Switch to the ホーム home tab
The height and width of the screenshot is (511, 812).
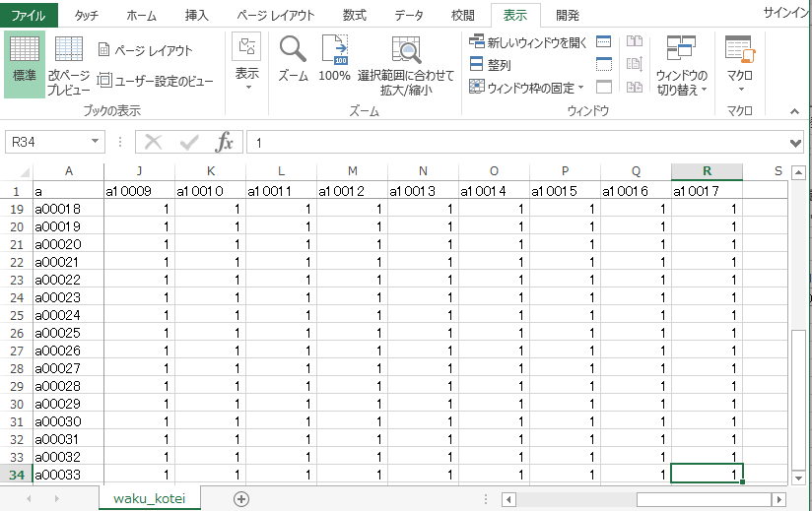click(141, 15)
